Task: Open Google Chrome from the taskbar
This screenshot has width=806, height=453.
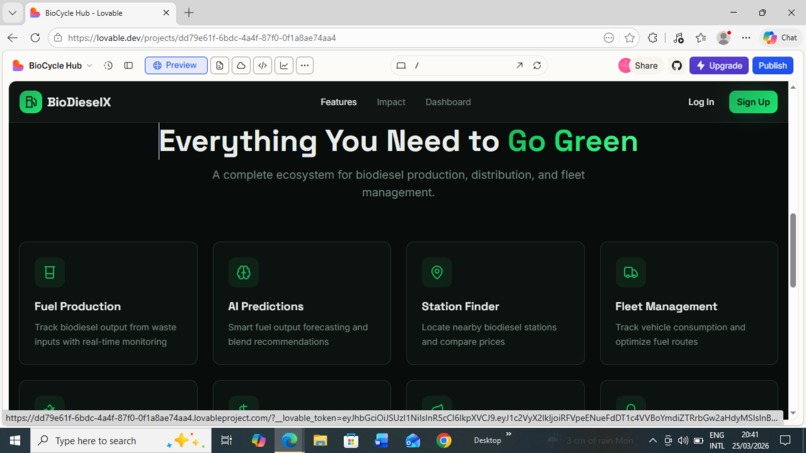Action: pyautogui.click(x=443, y=441)
